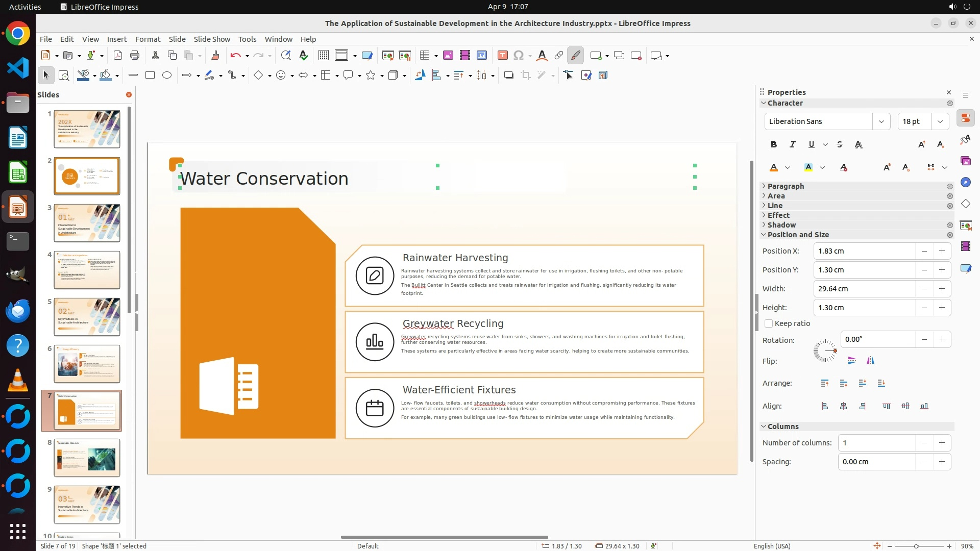Click the Print icon in toolbar
Image resolution: width=980 pixels, height=551 pixels.
coord(135,56)
